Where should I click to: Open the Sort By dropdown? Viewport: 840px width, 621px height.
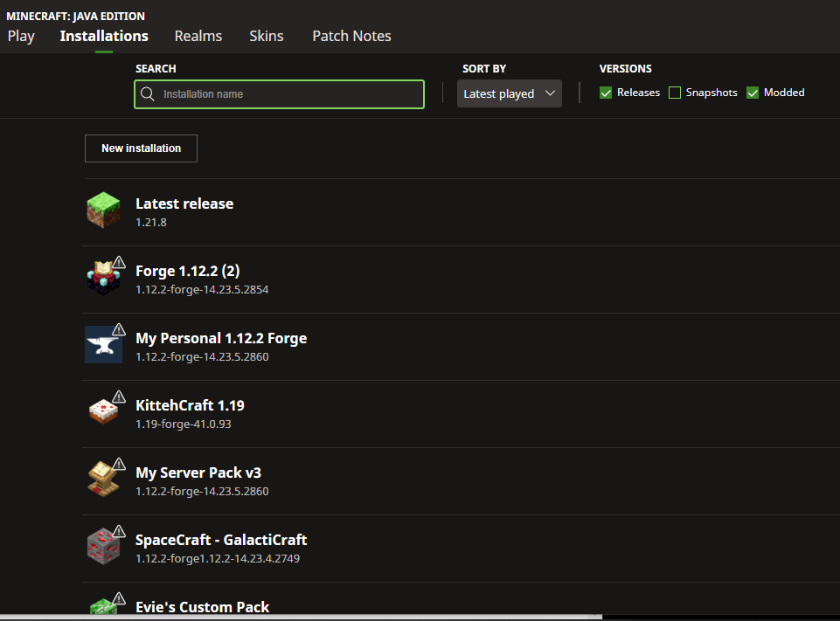(509, 93)
